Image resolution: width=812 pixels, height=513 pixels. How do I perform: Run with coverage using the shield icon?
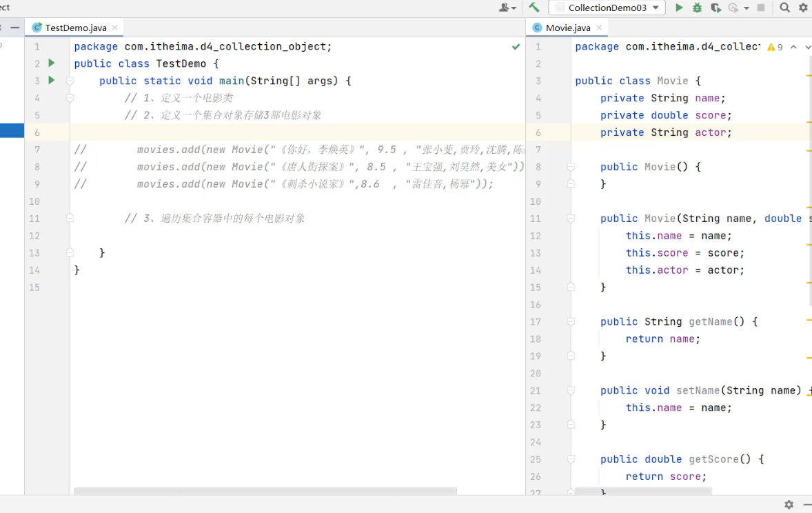pyautogui.click(x=715, y=8)
